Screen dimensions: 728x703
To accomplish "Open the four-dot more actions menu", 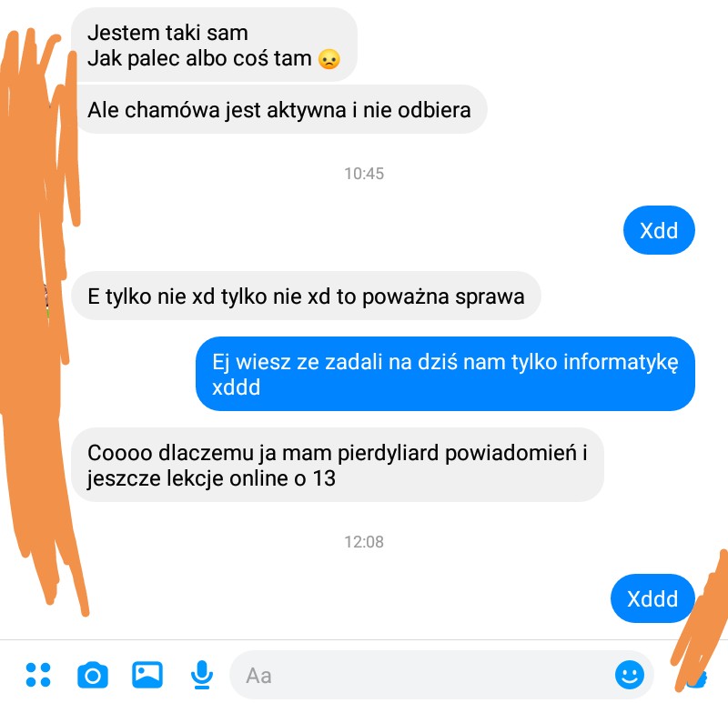I will click(38, 675).
